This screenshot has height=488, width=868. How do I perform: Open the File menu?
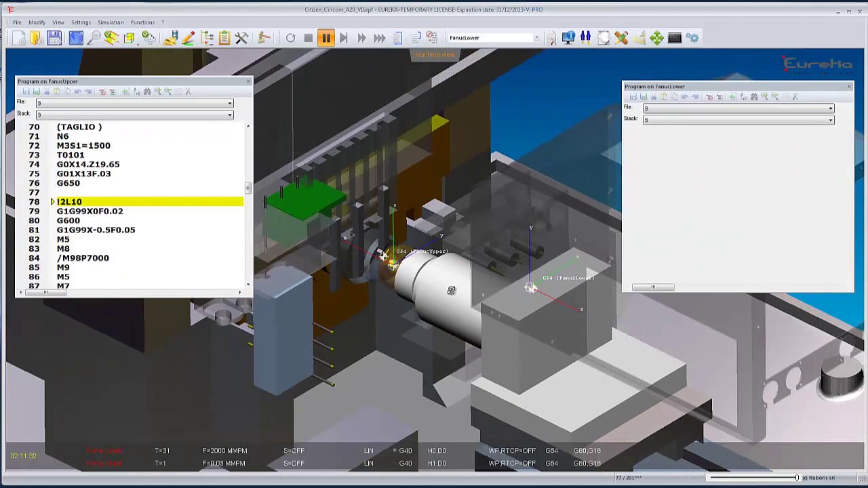(17, 22)
